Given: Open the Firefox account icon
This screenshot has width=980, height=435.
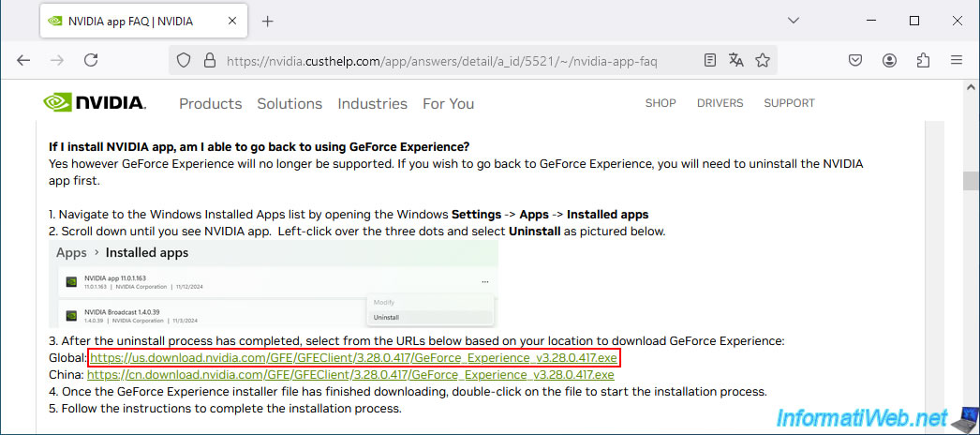Looking at the screenshot, I should click(x=889, y=60).
